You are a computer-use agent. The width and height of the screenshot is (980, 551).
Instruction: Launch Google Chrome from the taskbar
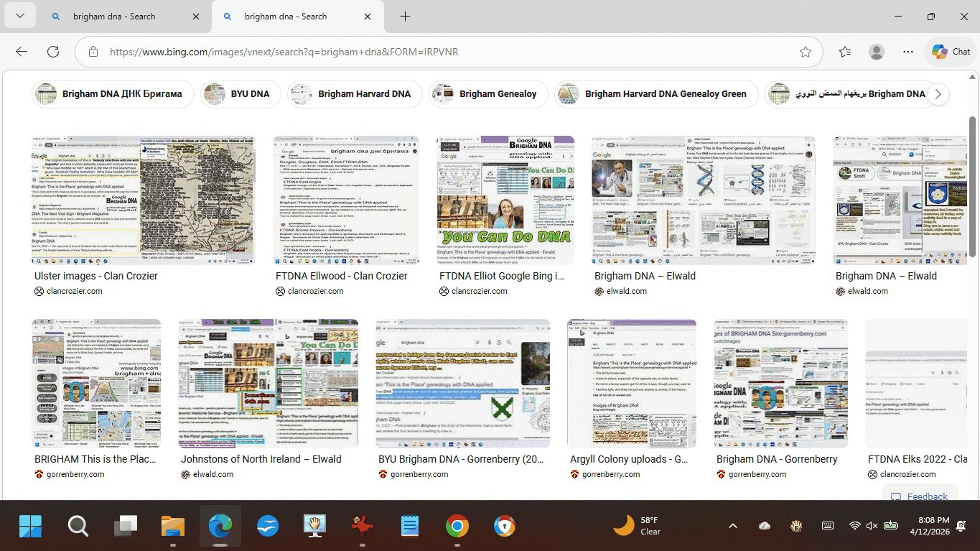(457, 526)
